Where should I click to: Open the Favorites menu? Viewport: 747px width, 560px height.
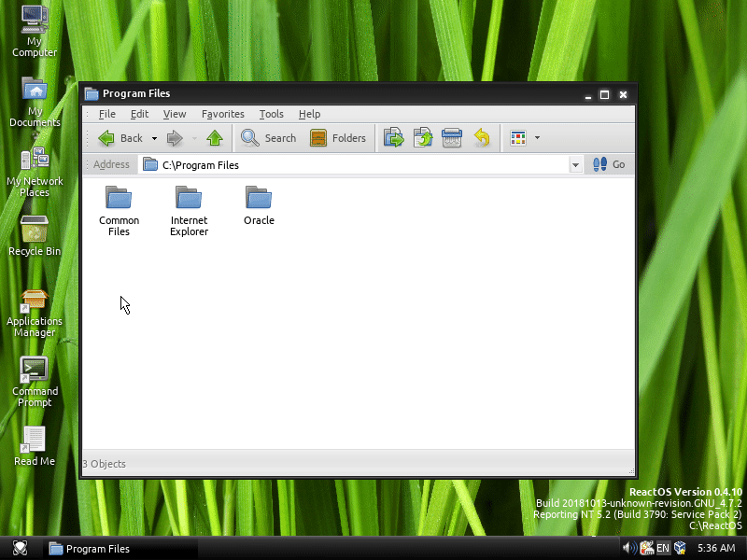point(222,114)
